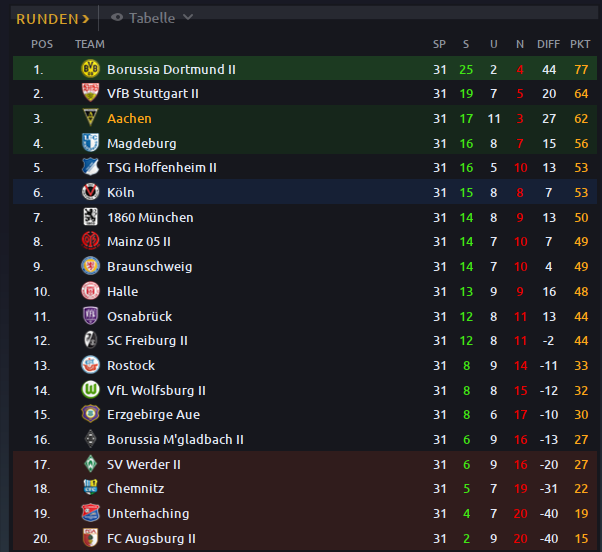The image size is (602, 552).
Task: Open the RUNDEN menu arrow
Action: 85,19
